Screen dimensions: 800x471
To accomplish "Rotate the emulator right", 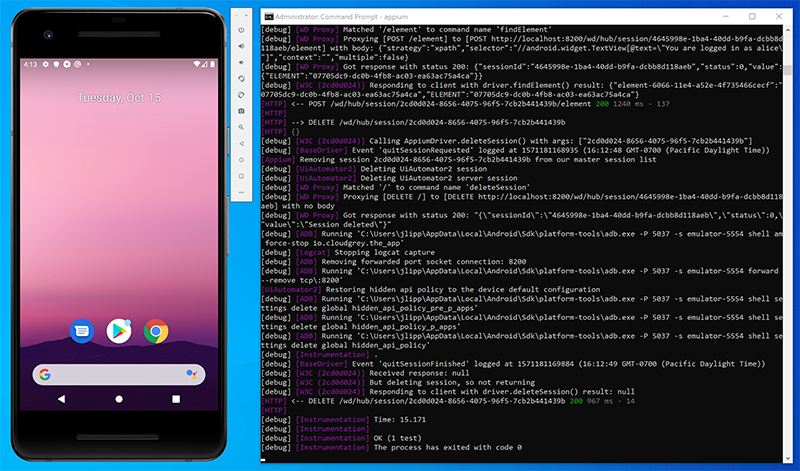I will click(241, 95).
